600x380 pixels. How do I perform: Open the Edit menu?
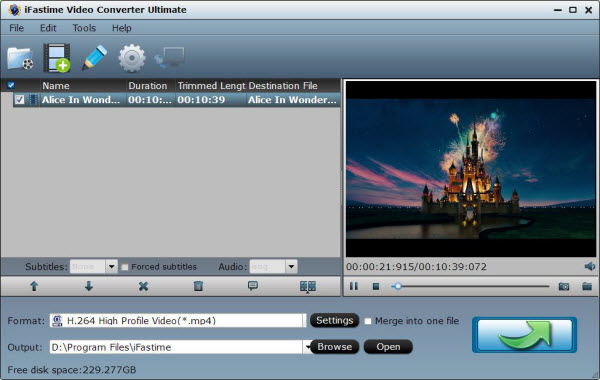pyautogui.click(x=48, y=28)
